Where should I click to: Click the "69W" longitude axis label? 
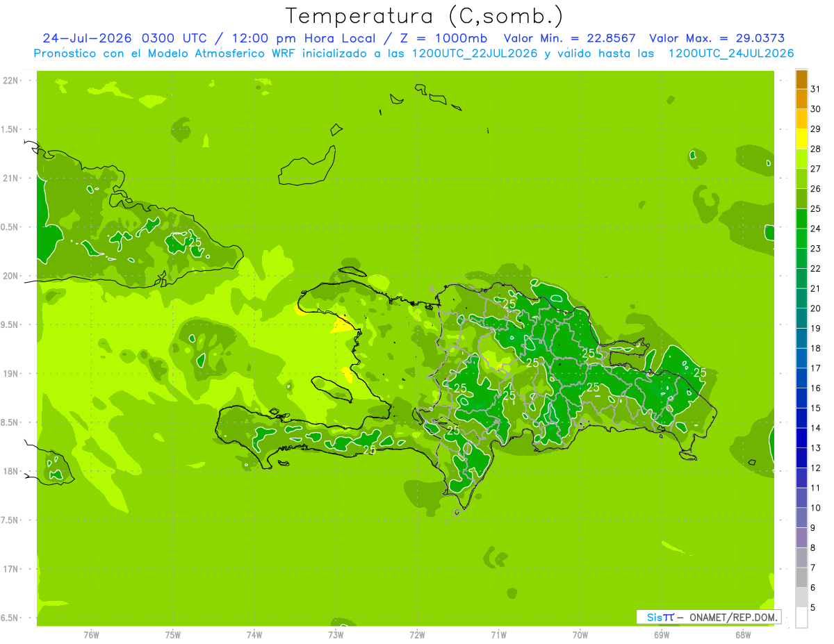(662, 634)
